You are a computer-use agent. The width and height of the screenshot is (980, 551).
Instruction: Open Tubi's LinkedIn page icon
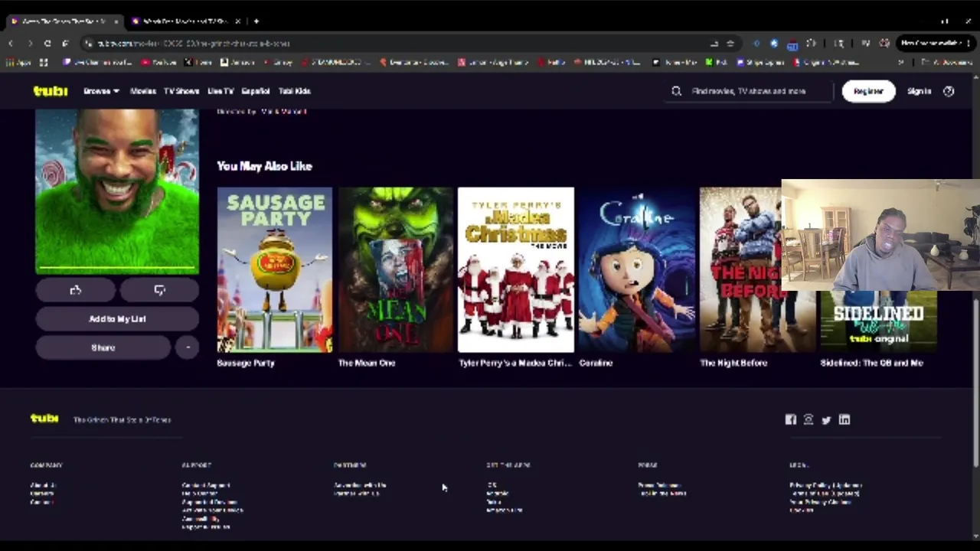pyautogui.click(x=844, y=419)
